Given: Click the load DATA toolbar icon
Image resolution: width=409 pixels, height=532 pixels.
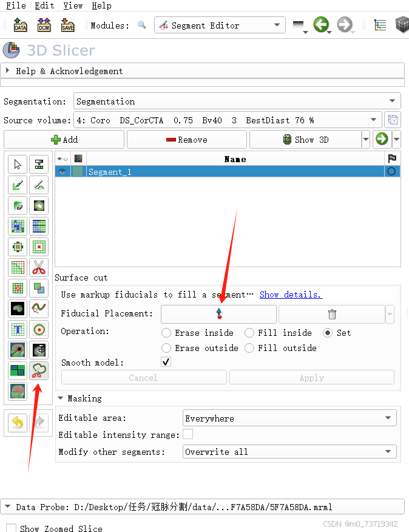Looking at the screenshot, I should click(20, 25).
